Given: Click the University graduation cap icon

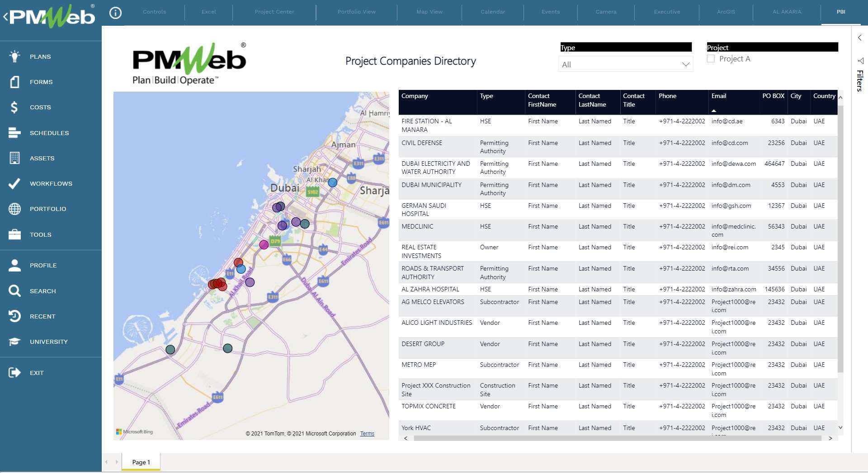Looking at the screenshot, I should (14, 342).
